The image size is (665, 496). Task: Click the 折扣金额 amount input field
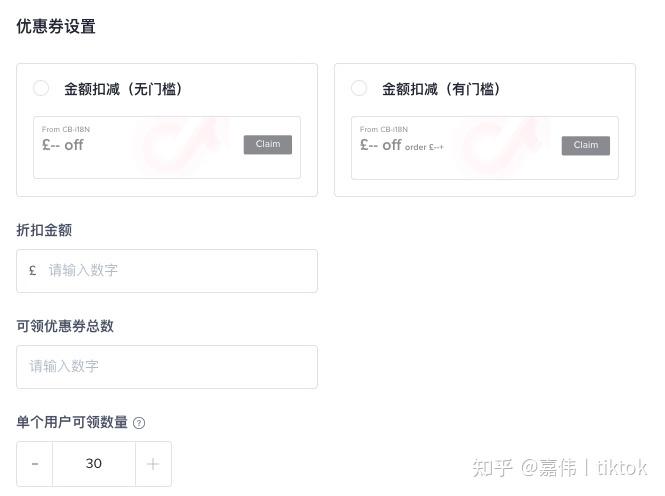point(167,271)
